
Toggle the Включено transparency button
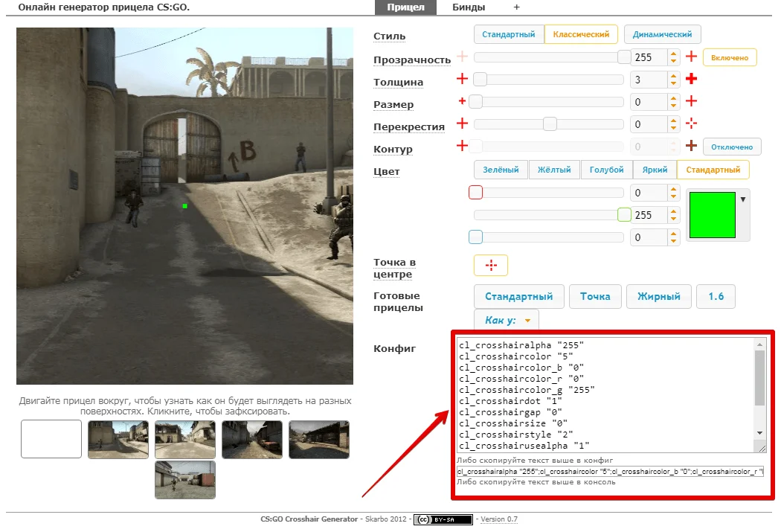(730, 57)
